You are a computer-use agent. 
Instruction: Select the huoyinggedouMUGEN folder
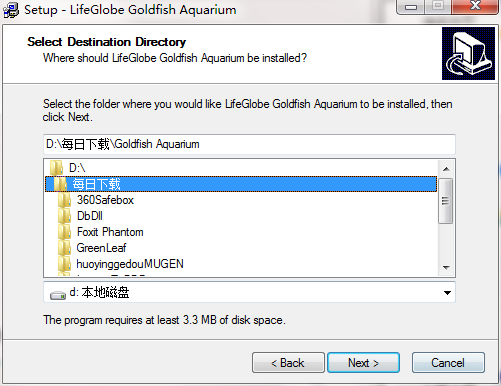(x=130, y=264)
